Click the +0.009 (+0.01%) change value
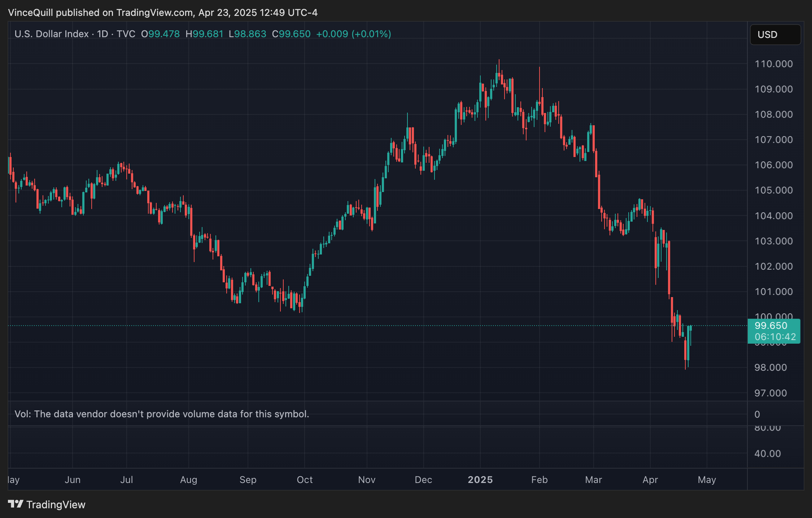 point(353,34)
